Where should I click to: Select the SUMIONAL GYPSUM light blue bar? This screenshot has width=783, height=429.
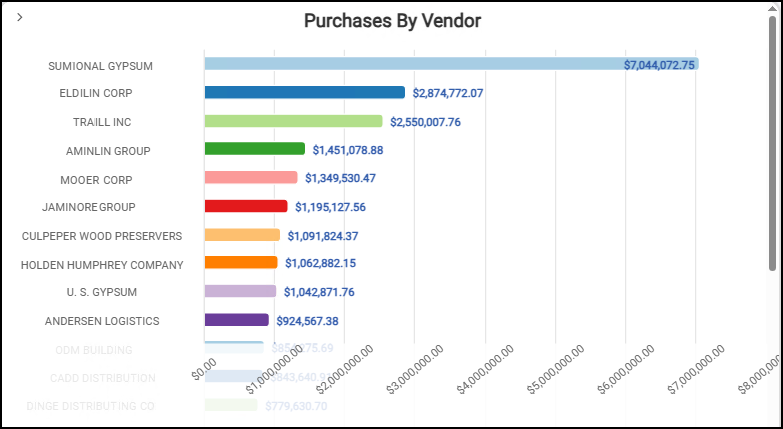click(451, 63)
